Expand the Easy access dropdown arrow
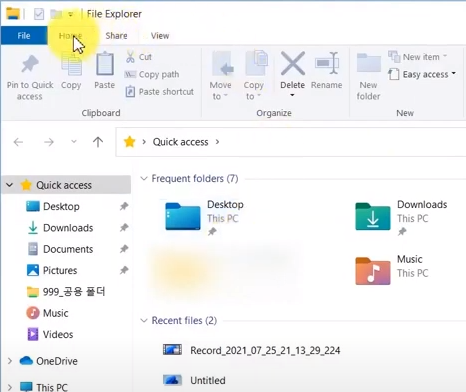Image resolution: width=466 pixels, height=392 pixels. (454, 73)
